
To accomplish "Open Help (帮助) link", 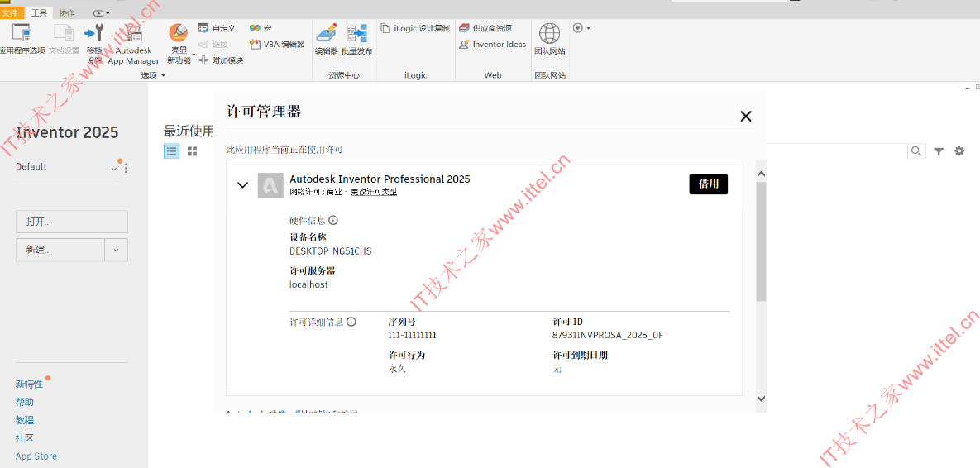I will click(25, 403).
